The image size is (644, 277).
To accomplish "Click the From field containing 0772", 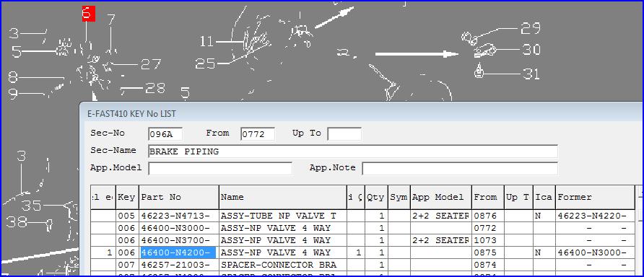I will point(258,133).
